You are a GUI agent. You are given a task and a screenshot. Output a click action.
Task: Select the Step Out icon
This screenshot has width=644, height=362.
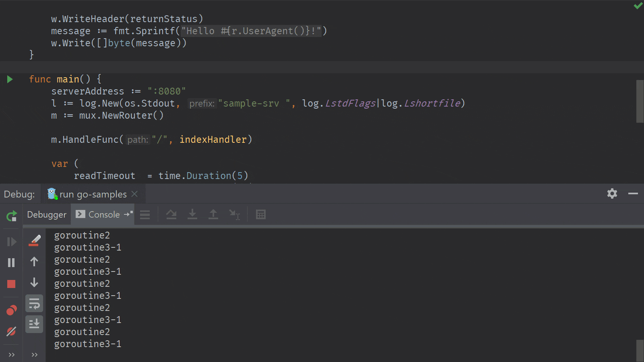pyautogui.click(x=213, y=214)
